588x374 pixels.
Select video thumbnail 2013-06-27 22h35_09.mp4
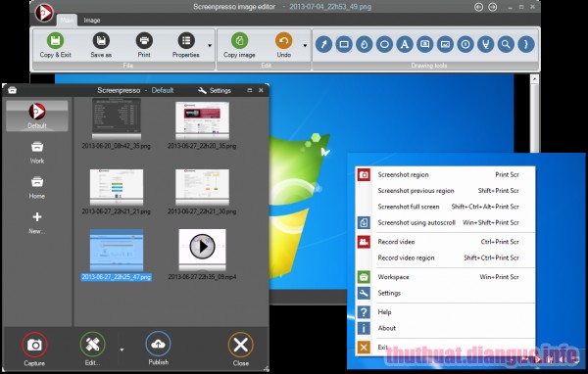[x=202, y=250]
